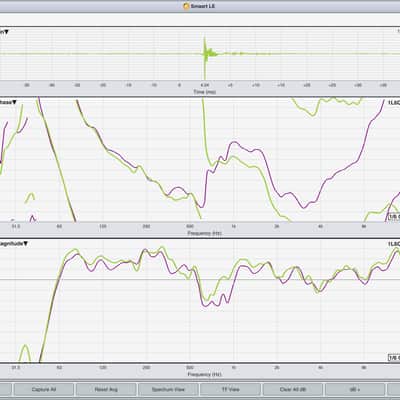
Task: Click the Capture All button
Action: click(44, 389)
